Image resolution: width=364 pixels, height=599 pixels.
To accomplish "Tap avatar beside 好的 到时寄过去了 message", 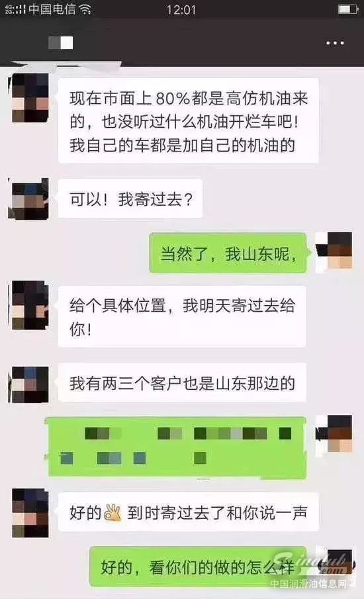I will pyautogui.click(x=30, y=513).
